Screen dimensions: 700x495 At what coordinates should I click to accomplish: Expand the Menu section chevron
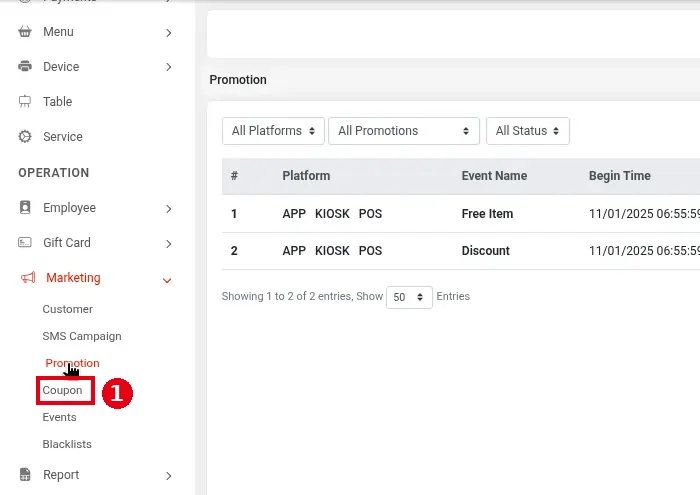click(168, 33)
